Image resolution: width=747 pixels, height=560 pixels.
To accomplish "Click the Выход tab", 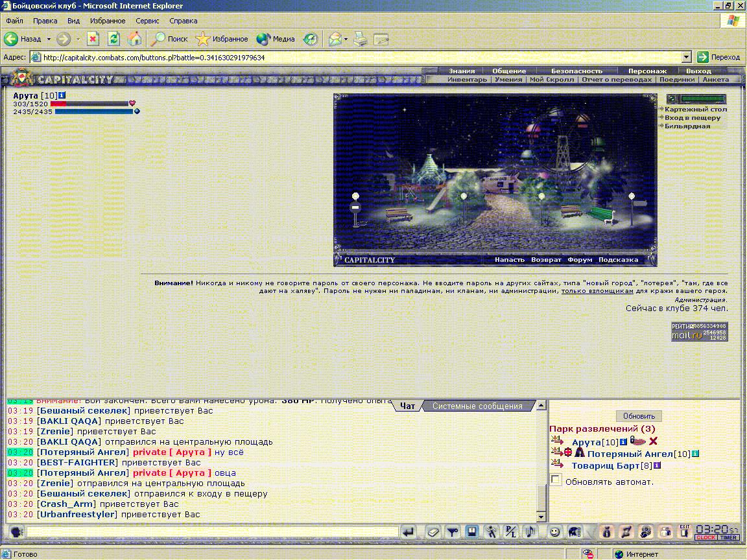I will (698, 71).
